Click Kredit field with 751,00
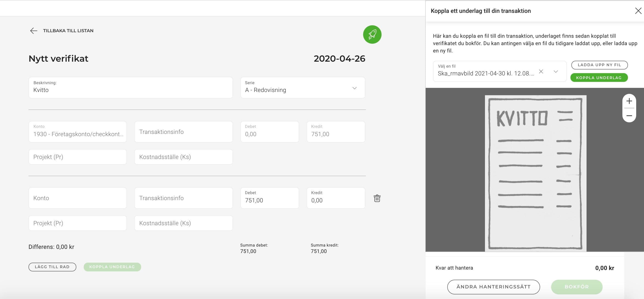Screen dimensions: 644x299 click(x=336, y=132)
